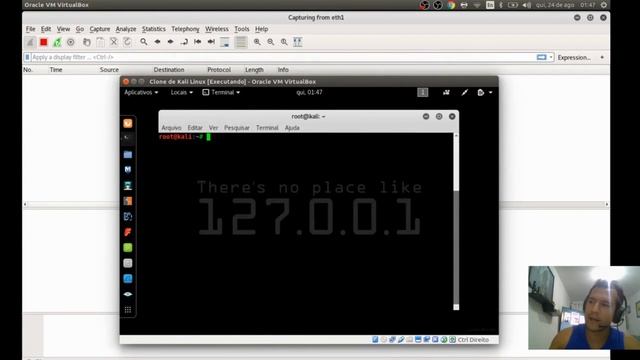Sort packets by Source column
The height and width of the screenshot is (360, 640).
tap(109, 70)
